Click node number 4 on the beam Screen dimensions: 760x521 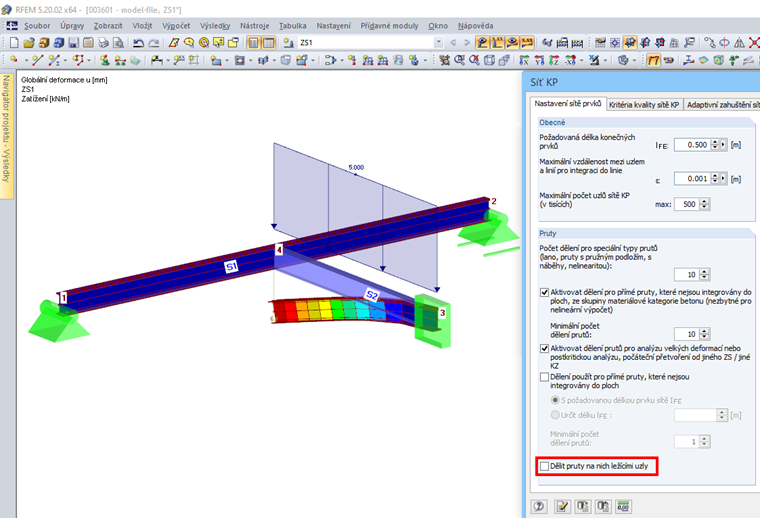pyautogui.click(x=279, y=250)
